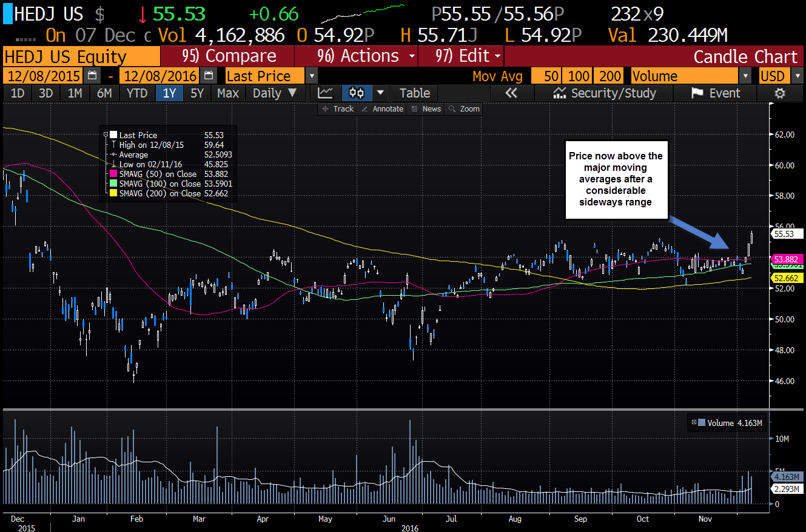
Task: Select the 5Y time range tab
Action: tap(197, 93)
